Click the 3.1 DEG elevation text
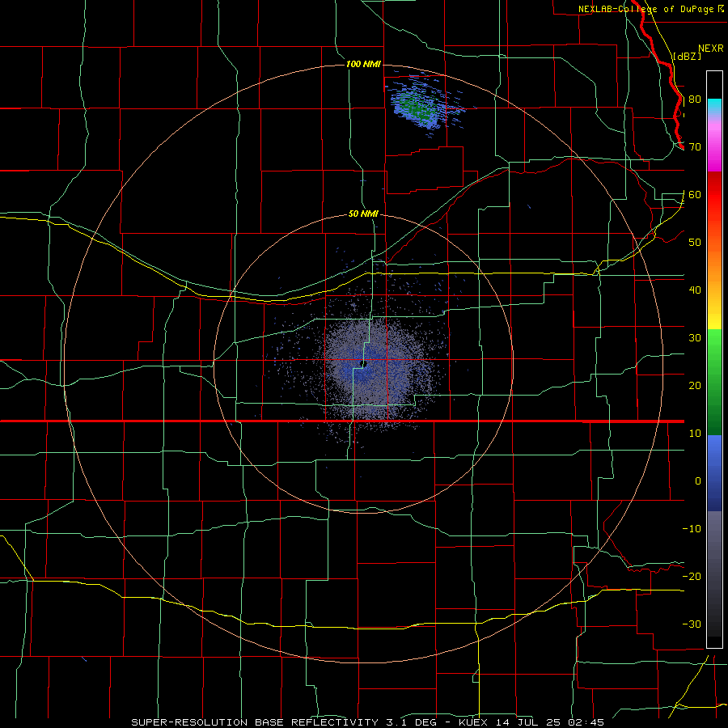Viewport: 728px width, 728px height. pyautogui.click(x=411, y=722)
